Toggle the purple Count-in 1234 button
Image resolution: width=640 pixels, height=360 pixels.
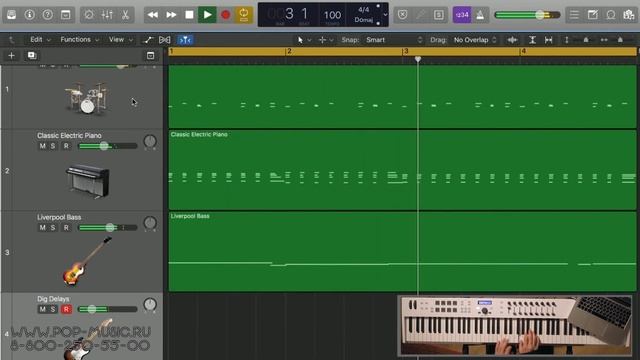462,15
